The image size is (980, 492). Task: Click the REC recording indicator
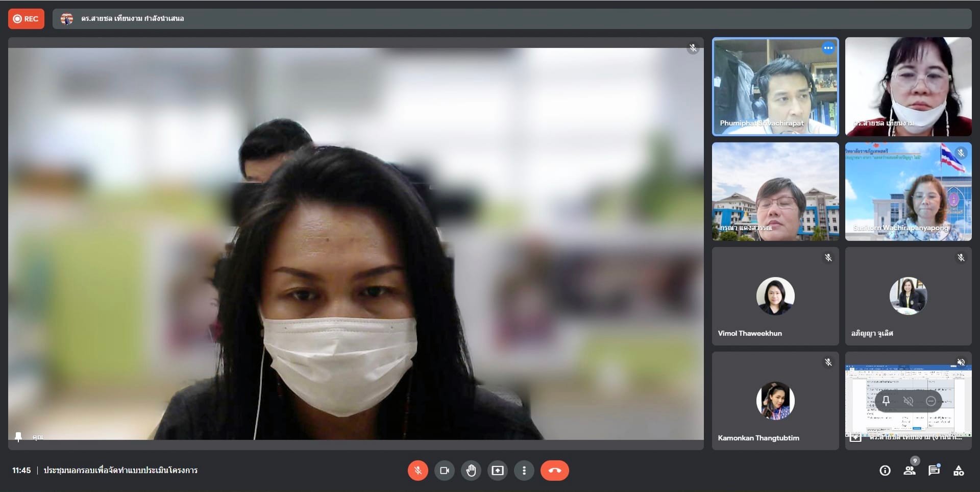pyautogui.click(x=26, y=19)
